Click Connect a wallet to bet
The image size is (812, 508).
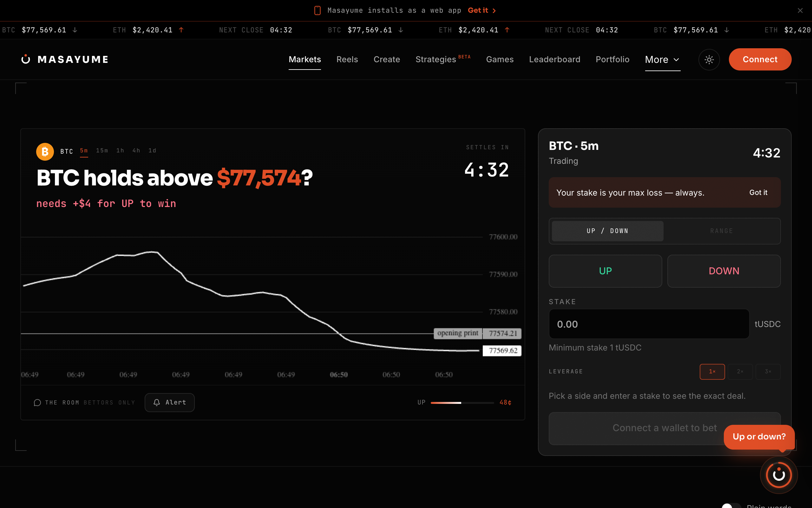(x=665, y=428)
